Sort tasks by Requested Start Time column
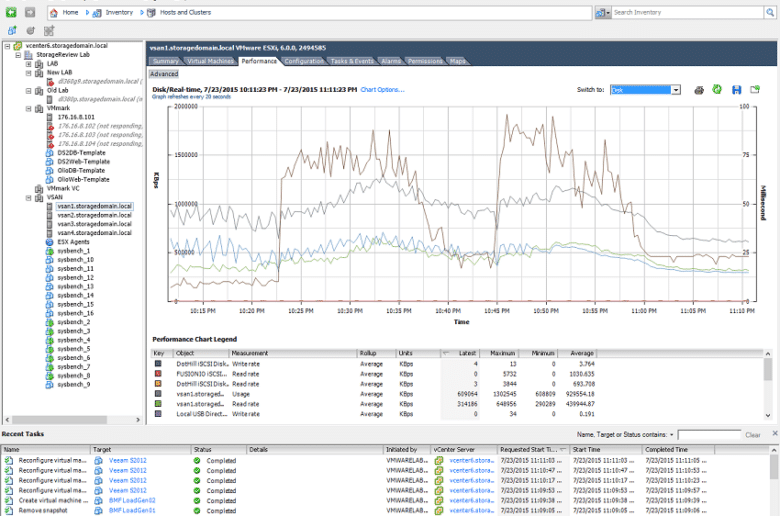The height and width of the screenshot is (516, 780). pos(534,450)
